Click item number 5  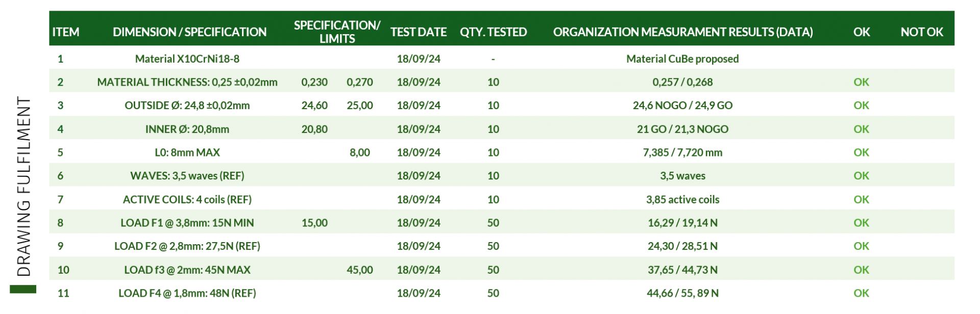[x=60, y=152]
